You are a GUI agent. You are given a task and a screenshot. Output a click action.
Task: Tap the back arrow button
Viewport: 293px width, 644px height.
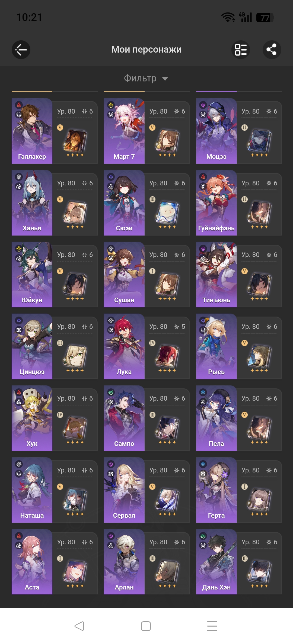pos(21,50)
